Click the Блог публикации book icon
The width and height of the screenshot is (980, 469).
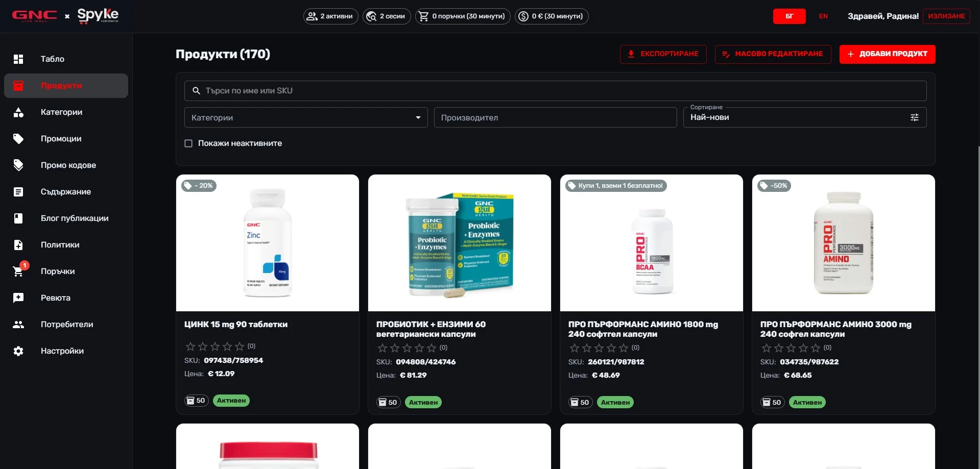point(18,218)
